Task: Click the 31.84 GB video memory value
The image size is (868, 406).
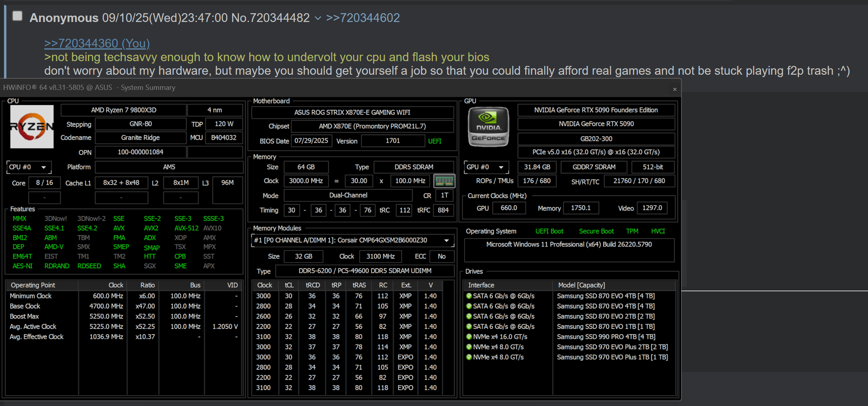Action: click(537, 167)
